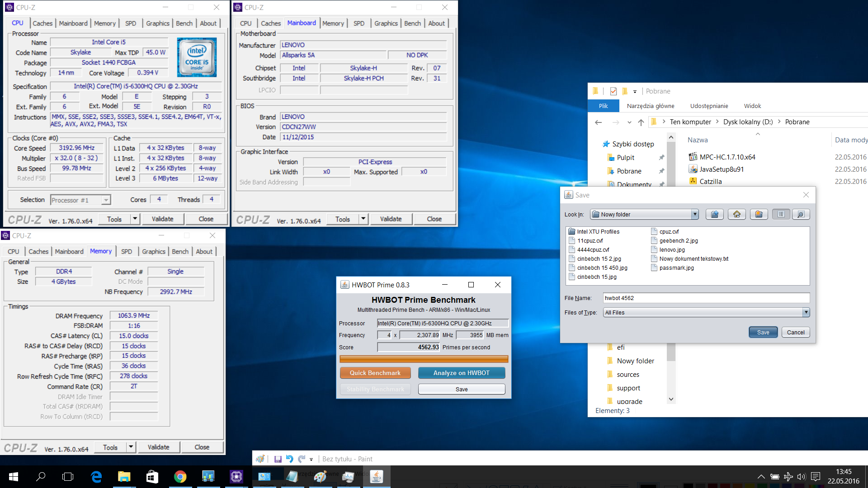Open the Look In combo box dropdown
This screenshot has height=488, width=868.
(x=695, y=214)
